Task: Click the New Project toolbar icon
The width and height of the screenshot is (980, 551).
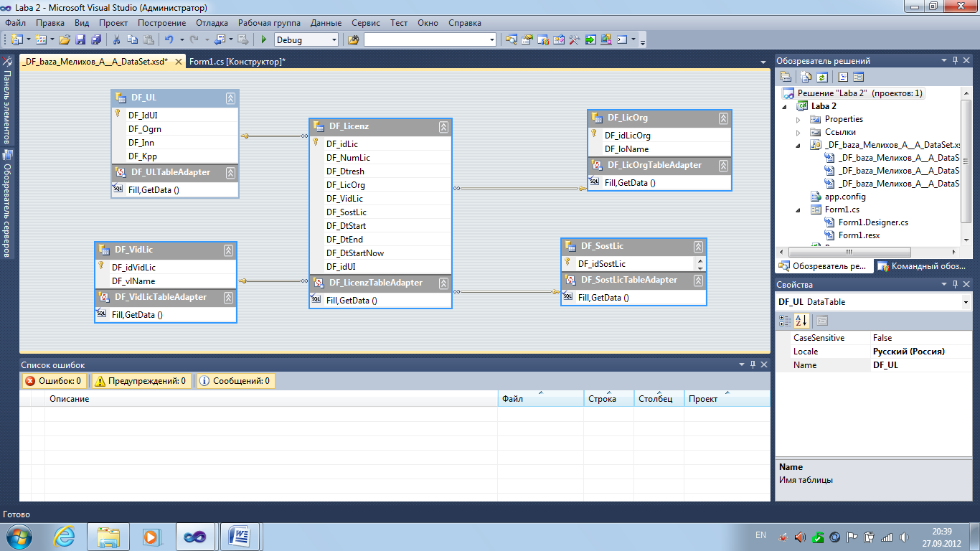Action: tap(16, 39)
